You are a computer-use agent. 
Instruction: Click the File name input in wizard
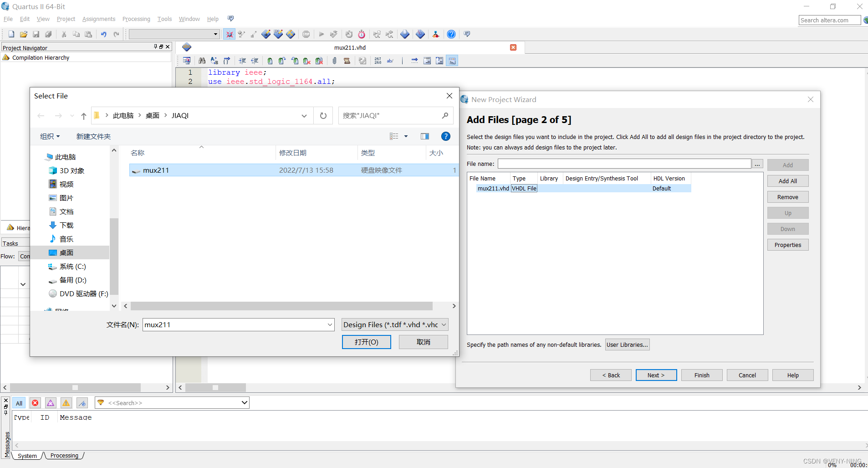[x=624, y=164]
